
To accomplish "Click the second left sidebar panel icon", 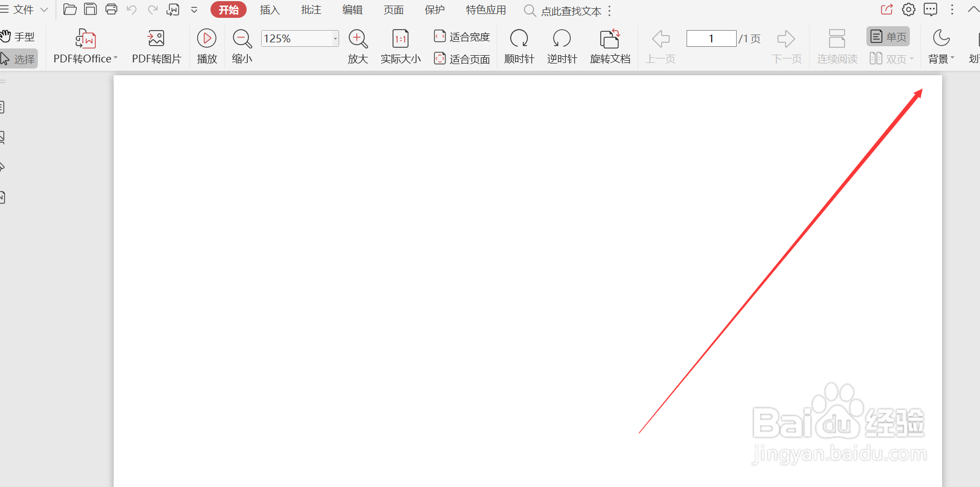I will pos(2,137).
